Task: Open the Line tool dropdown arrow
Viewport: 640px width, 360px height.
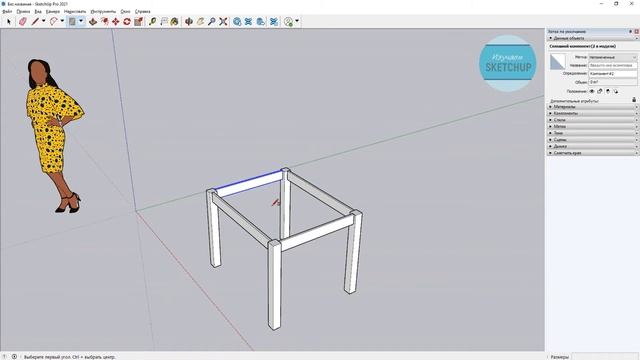Action: pyautogui.click(x=43, y=21)
